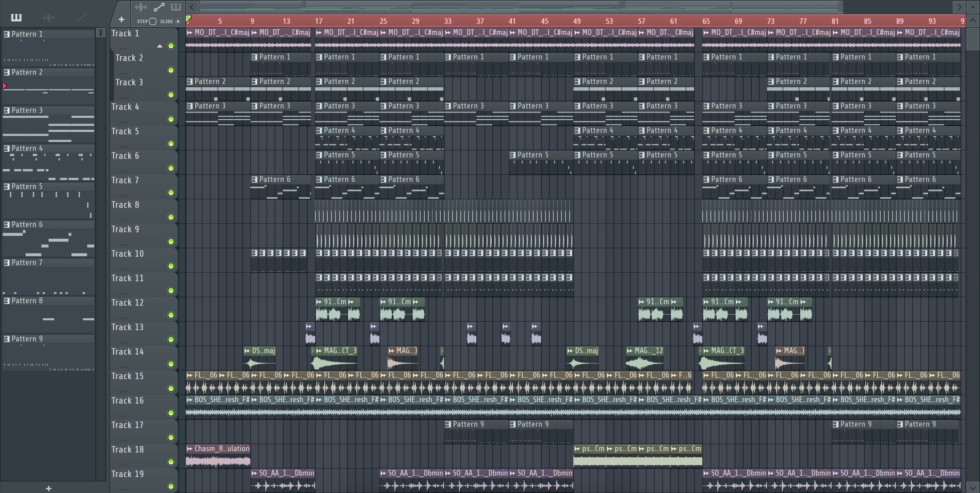Screen dimensions: 980x493
Task: Show audio clips in the playlist toolbar filter
Action: pyautogui.click(x=141, y=7)
